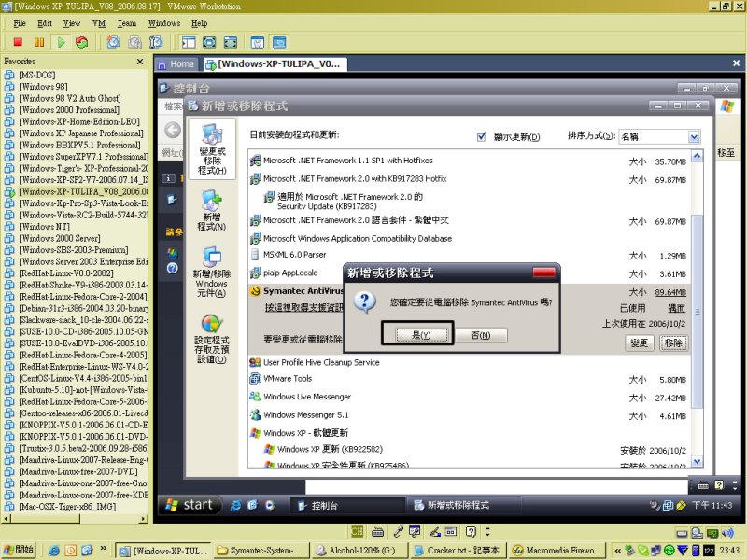
Task: Open Snapshot Manager with the wrench-clock icon
Action: pyautogui.click(x=156, y=42)
